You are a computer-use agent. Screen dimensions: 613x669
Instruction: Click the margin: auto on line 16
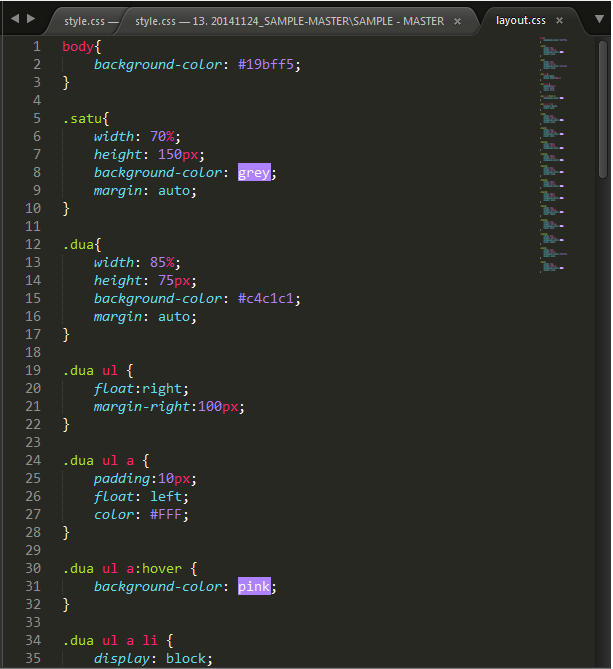pyautogui.click(x=145, y=317)
